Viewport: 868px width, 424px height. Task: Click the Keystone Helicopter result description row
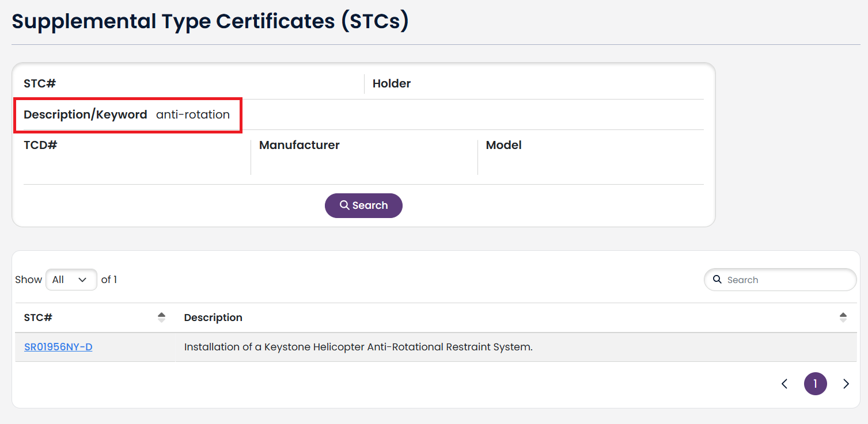click(x=358, y=346)
